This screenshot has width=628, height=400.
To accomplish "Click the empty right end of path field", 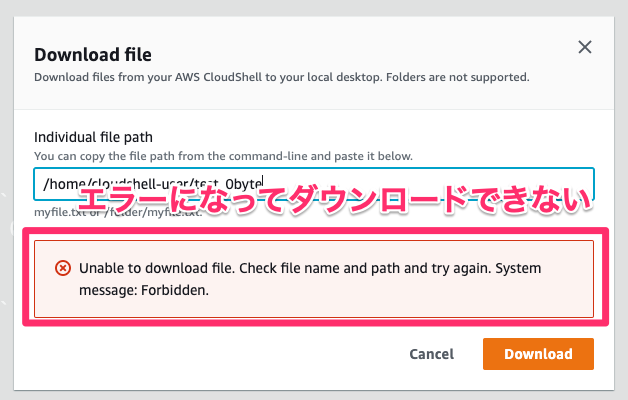I will pyautogui.click(x=561, y=184).
